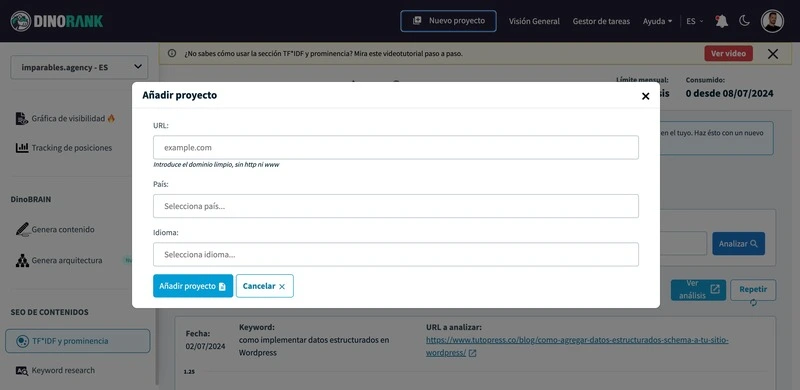Open the tutopress.co URL link

tap(577, 347)
